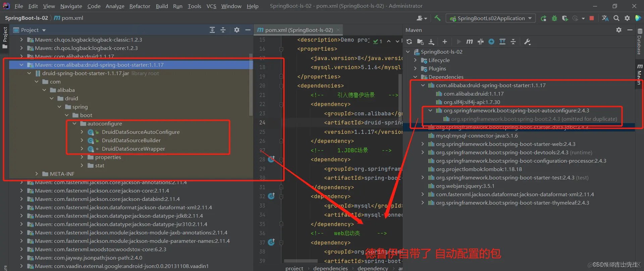Open the SpringBootLs02Application run configuration dropdown
The height and width of the screenshot is (271, 644).
(x=491, y=18)
